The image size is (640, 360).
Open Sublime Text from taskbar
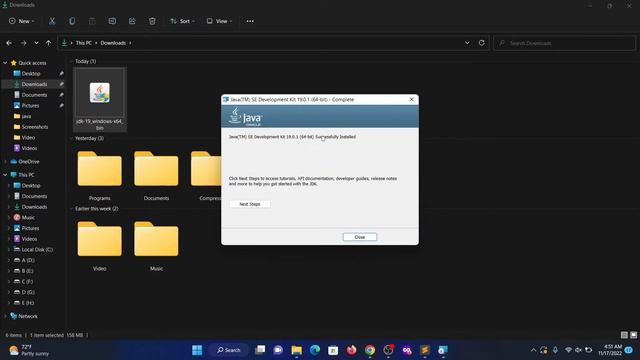(425, 350)
